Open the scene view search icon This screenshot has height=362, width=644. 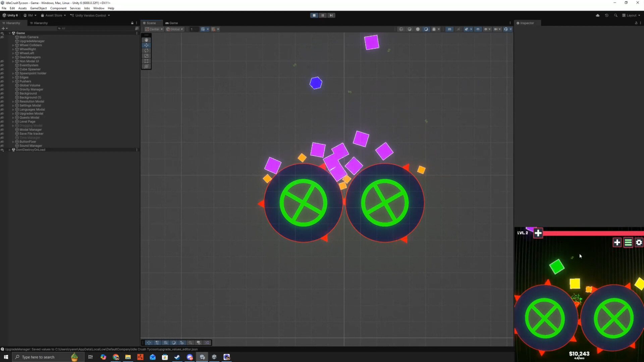190,343
